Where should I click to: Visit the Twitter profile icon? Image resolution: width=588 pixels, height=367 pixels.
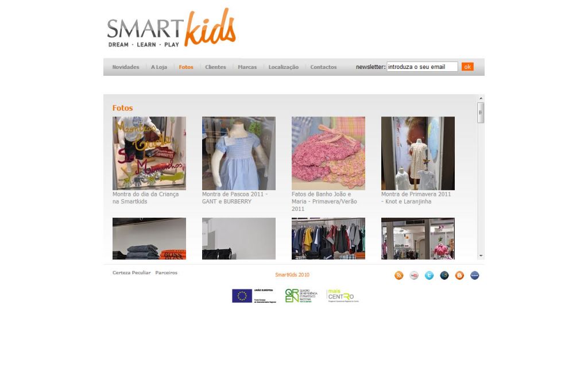click(429, 276)
